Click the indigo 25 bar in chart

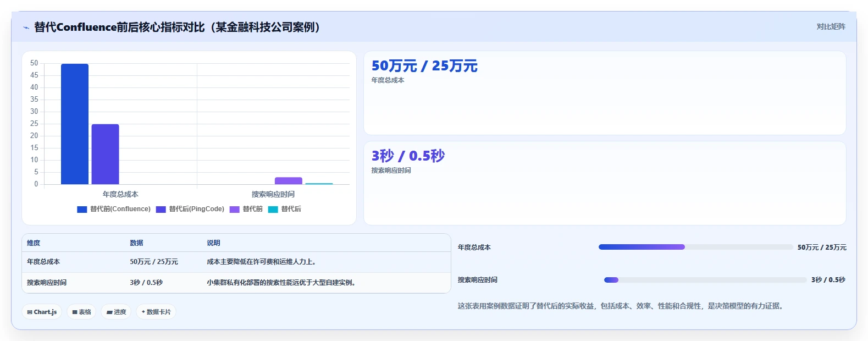(x=105, y=154)
